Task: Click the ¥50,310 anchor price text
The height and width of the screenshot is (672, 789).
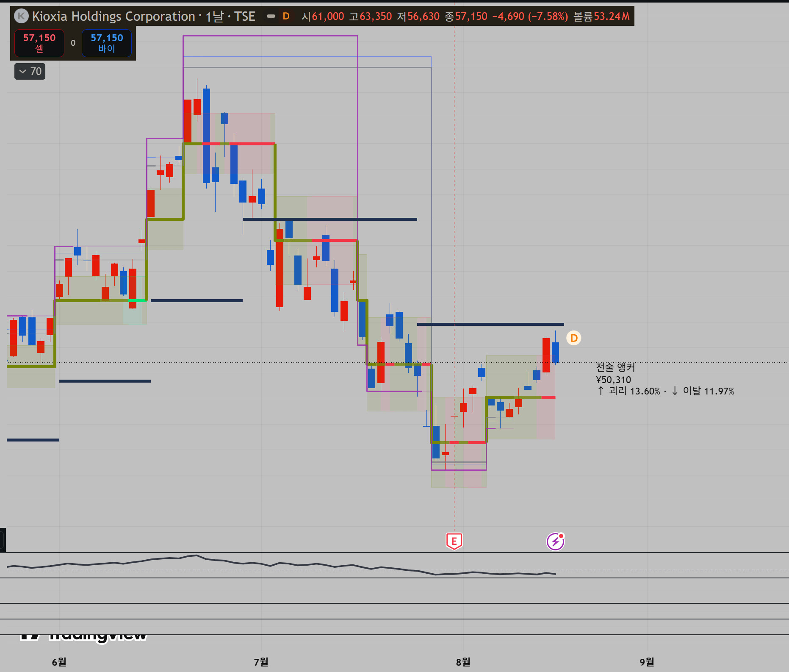Action: pyautogui.click(x=614, y=380)
